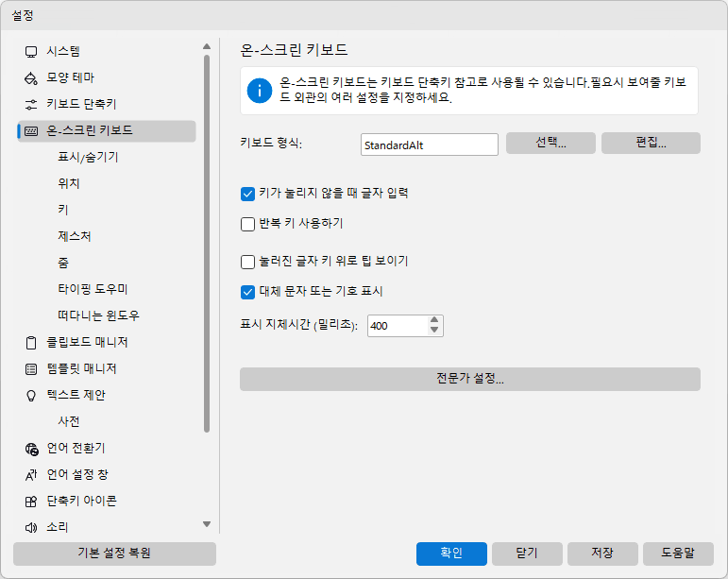Click the 키보드 단축키 sliders icon
Viewport: 728px width, 579px height.
tap(31, 105)
